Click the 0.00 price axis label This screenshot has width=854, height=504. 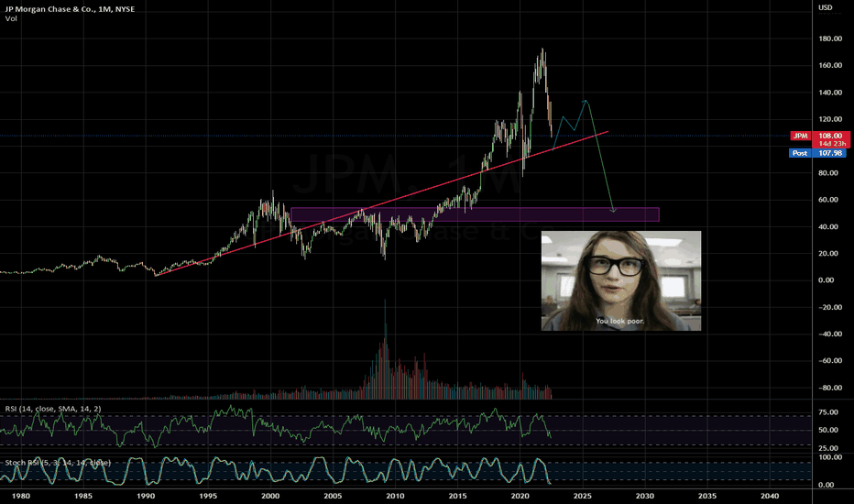(827, 280)
